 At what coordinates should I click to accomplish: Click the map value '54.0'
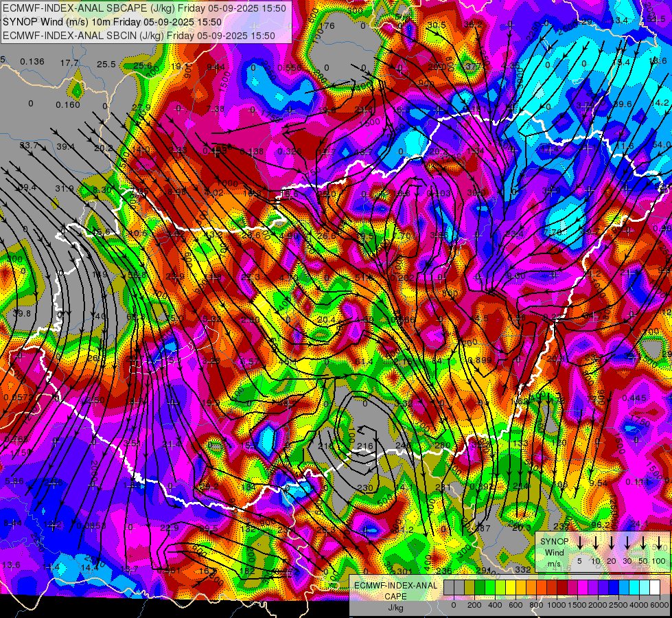(662, 145)
